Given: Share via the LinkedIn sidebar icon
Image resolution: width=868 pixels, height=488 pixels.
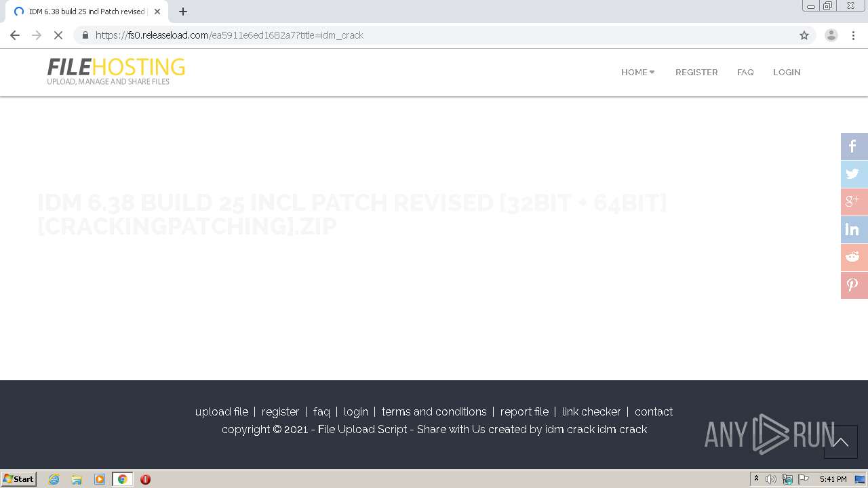Looking at the screenshot, I should (854, 230).
